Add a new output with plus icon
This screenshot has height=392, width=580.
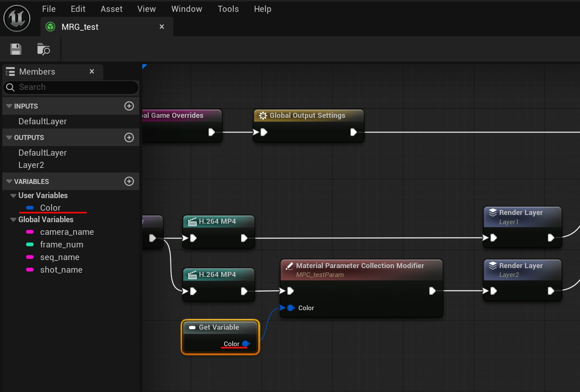pyautogui.click(x=129, y=137)
